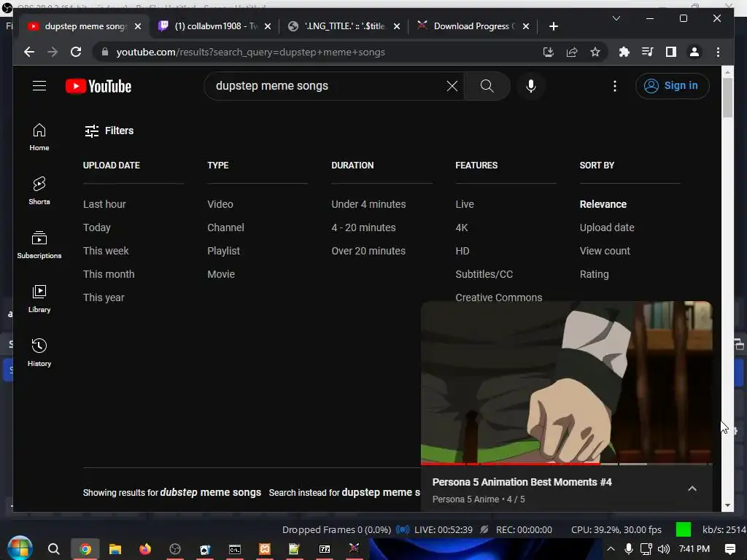Sort results by View count
This screenshot has width=747, height=560.
(605, 251)
